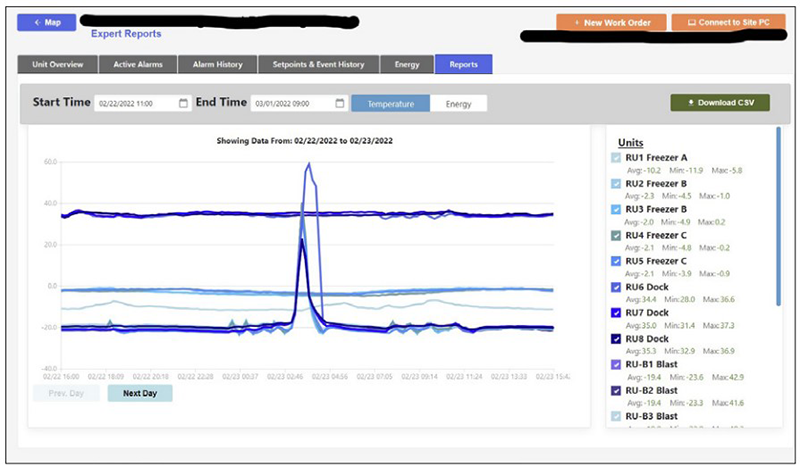Switch to the Energy tab
The image size is (800, 467).
coord(407,64)
